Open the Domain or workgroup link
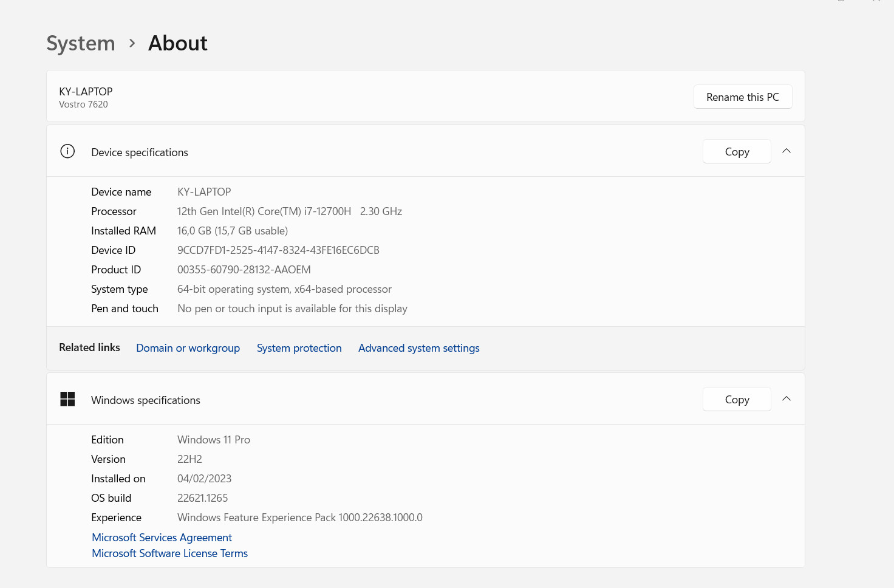 (x=188, y=348)
